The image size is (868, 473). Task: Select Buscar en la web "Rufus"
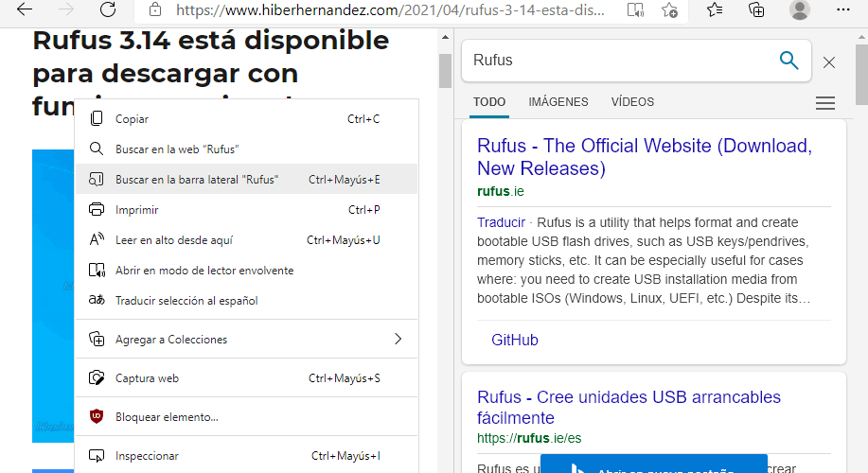coord(246,149)
